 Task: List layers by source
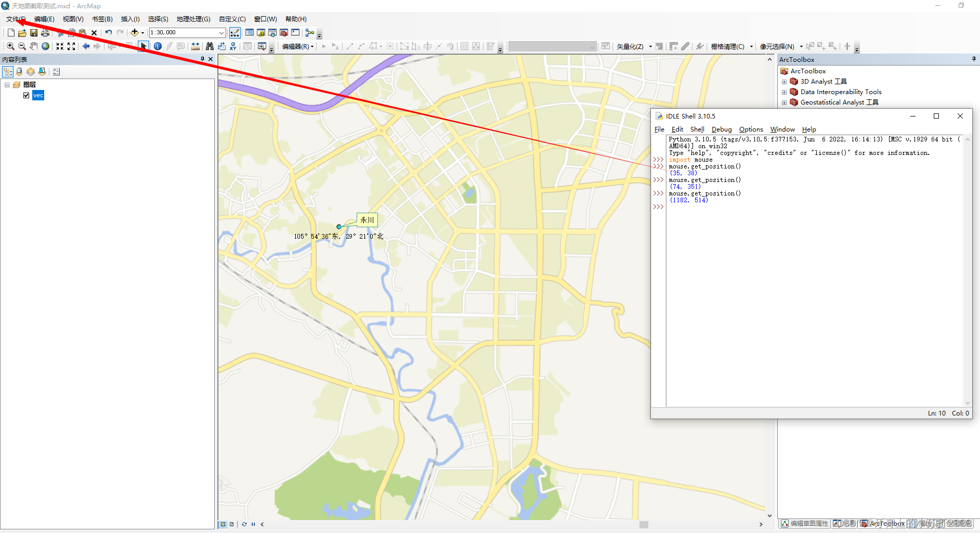tap(19, 72)
